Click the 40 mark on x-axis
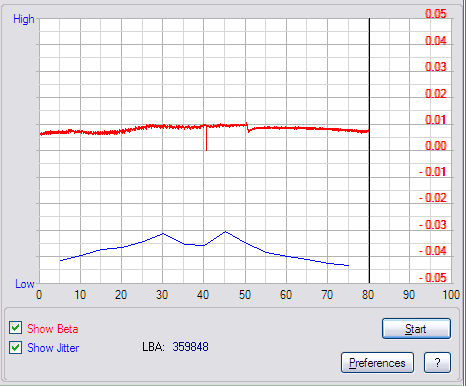Screen dimensions: 466x386 [203, 295]
